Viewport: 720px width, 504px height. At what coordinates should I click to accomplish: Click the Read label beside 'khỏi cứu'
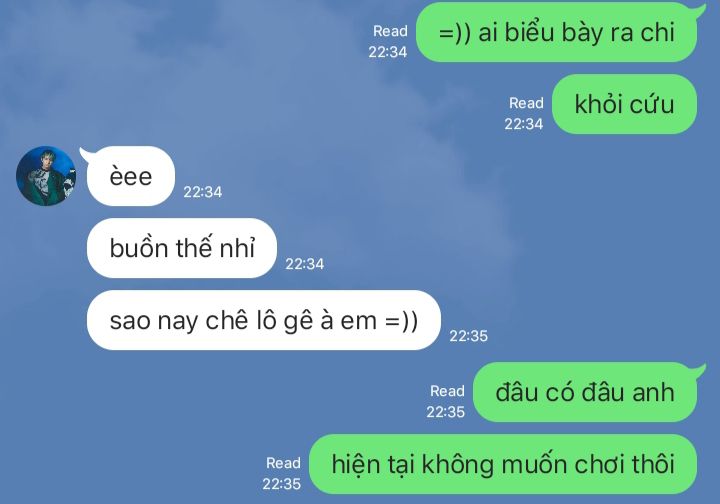(x=526, y=103)
